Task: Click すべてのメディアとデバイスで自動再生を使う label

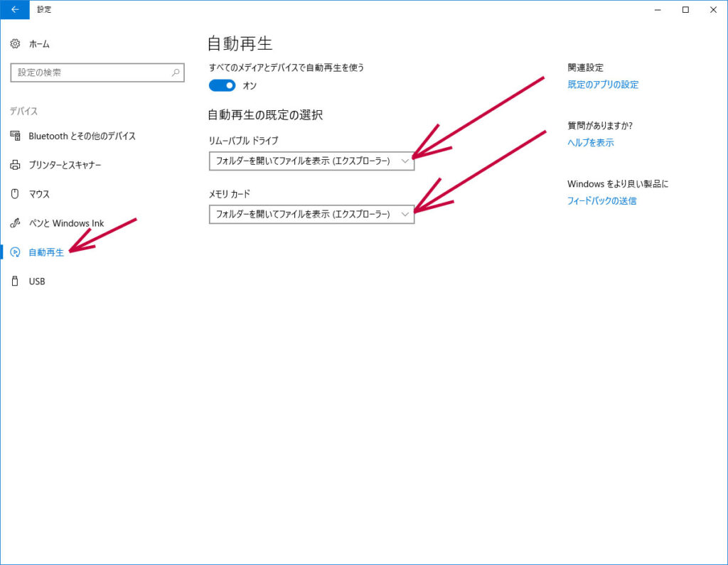Action: click(x=287, y=68)
